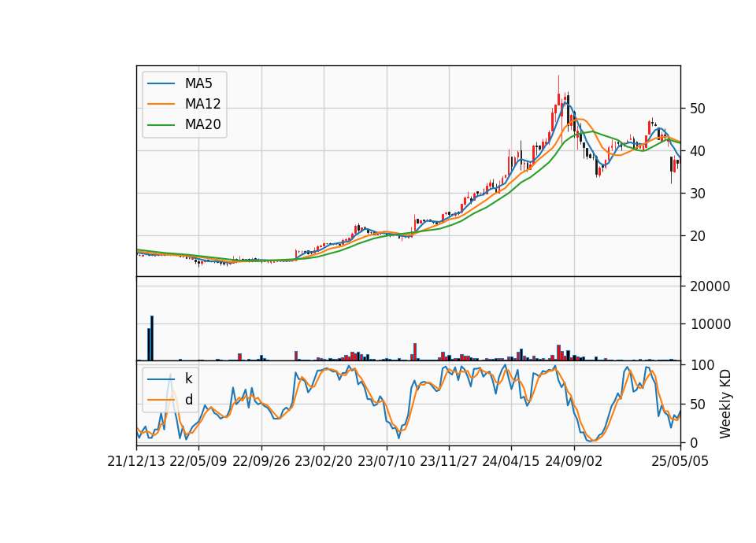Click the 23/02/20 date label
The width and height of the screenshot is (756, 543).
coord(324,461)
